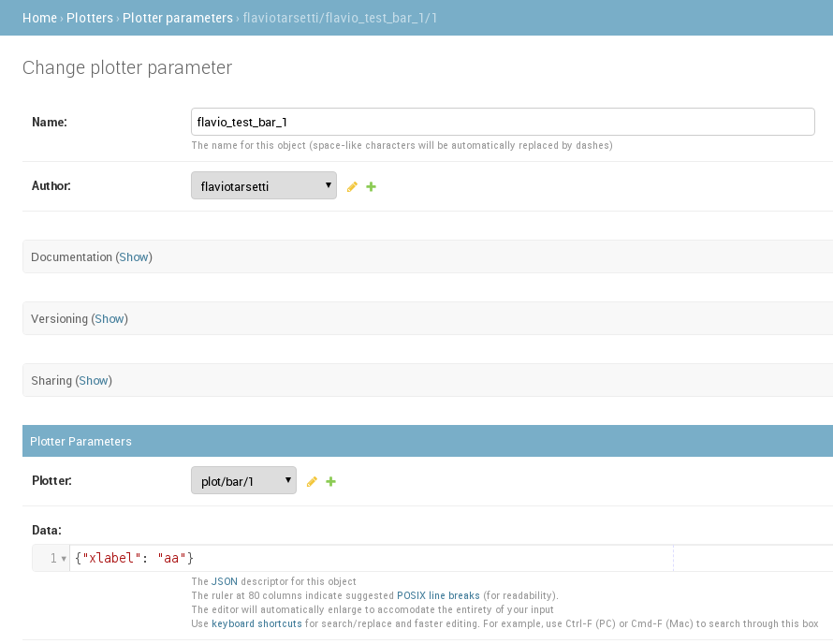Image resolution: width=833 pixels, height=644 pixels.
Task: Fold line 1 in the Data code editor
Action: 64,559
